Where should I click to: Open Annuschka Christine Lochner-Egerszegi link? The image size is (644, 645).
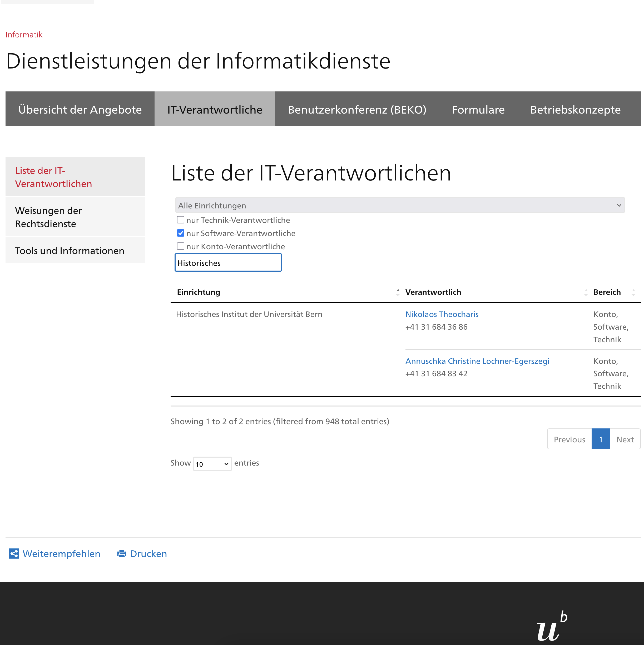[x=477, y=361]
